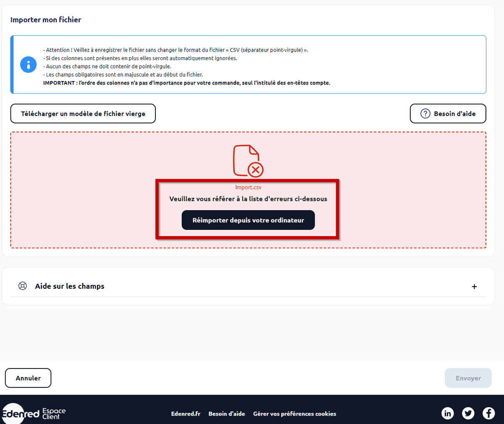
Task: Click Télécharger un modèle de fichier vierge
Action: [83, 113]
